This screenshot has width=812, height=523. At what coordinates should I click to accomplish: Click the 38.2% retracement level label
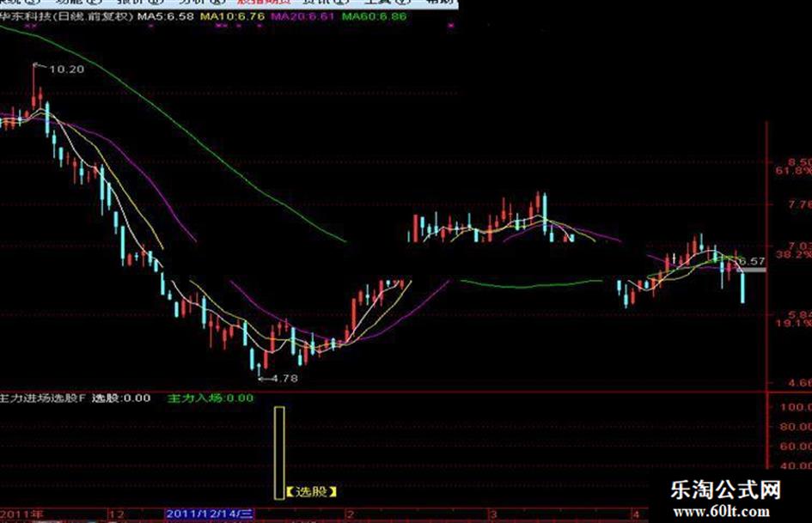pos(793,255)
